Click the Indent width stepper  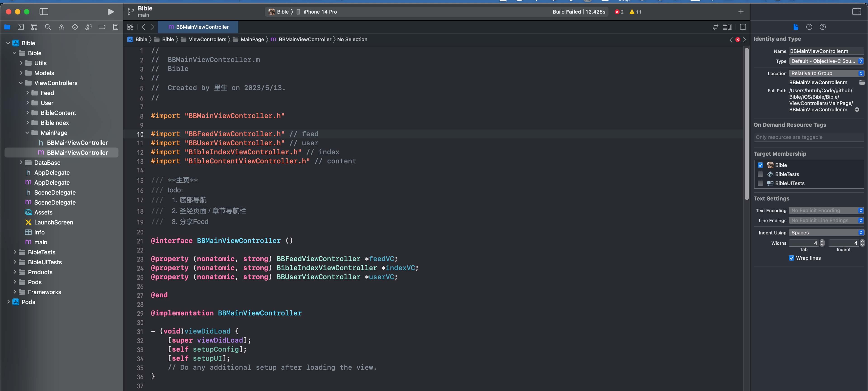tap(862, 243)
